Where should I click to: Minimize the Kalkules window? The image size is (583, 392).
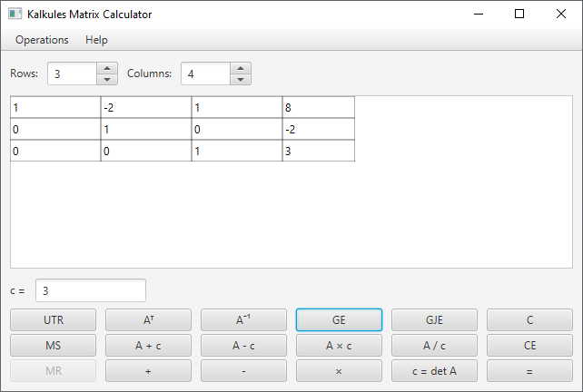[479, 15]
